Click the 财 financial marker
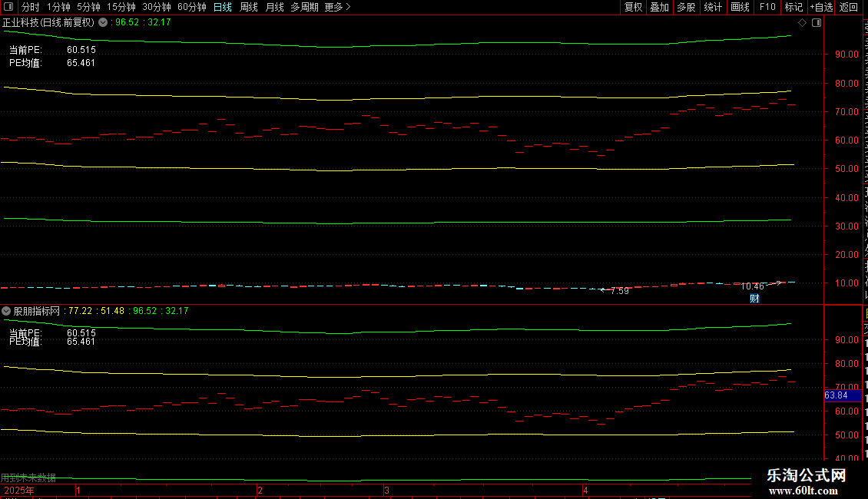The height and width of the screenshot is (499, 868). click(x=754, y=298)
